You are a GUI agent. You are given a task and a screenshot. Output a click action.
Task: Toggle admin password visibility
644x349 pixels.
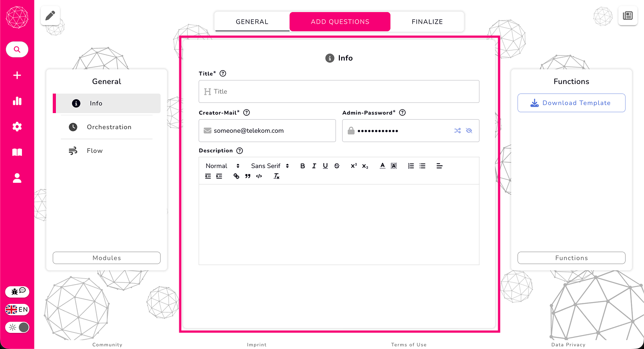click(469, 131)
